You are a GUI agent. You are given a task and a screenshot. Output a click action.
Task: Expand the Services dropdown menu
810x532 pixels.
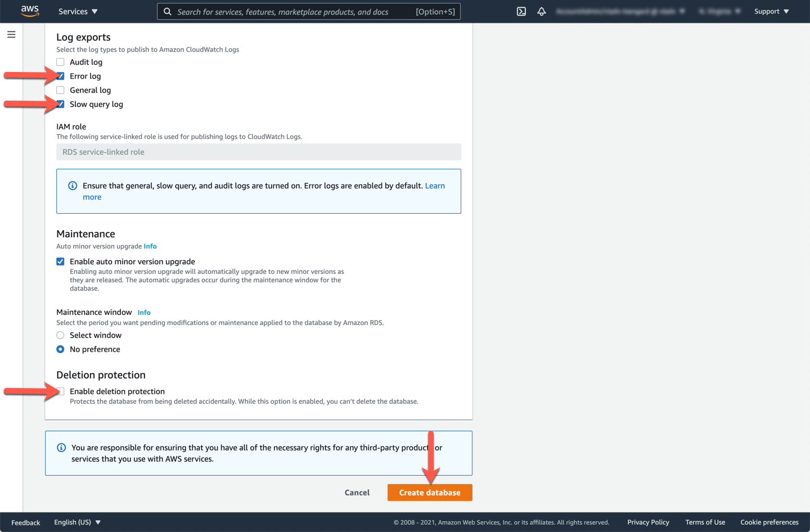coord(78,11)
